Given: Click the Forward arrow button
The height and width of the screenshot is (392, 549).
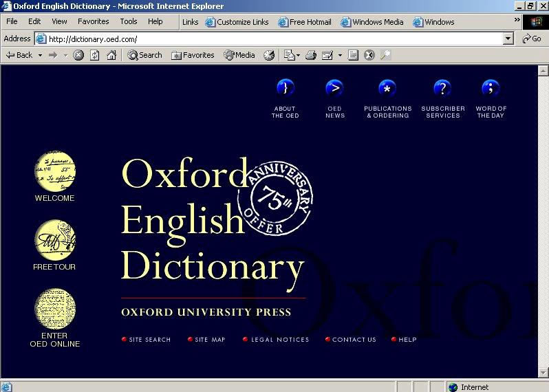Looking at the screenshot, I should pyautogui.click(x=53, y=55).
